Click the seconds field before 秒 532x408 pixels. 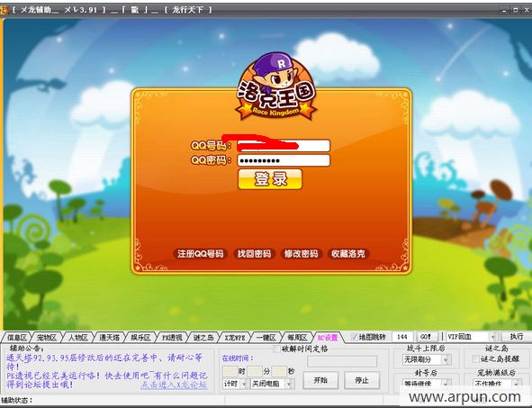[x=280, y=371]
